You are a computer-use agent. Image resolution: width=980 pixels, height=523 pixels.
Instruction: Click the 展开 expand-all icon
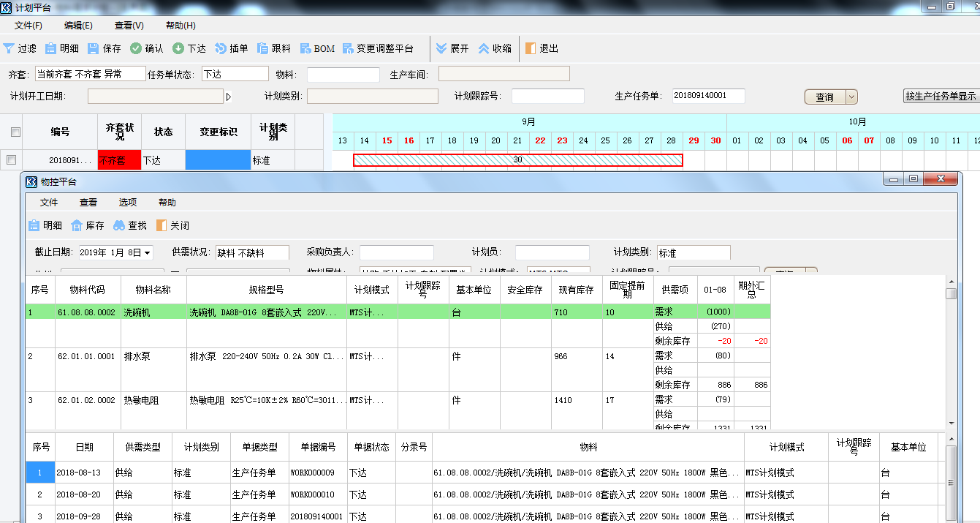441,49
